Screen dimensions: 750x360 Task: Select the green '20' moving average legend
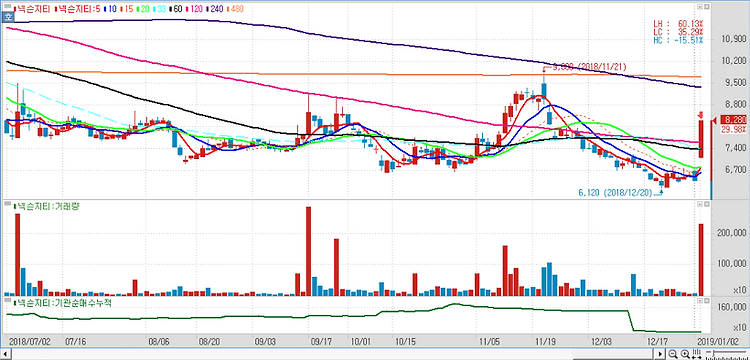(143, 9)
